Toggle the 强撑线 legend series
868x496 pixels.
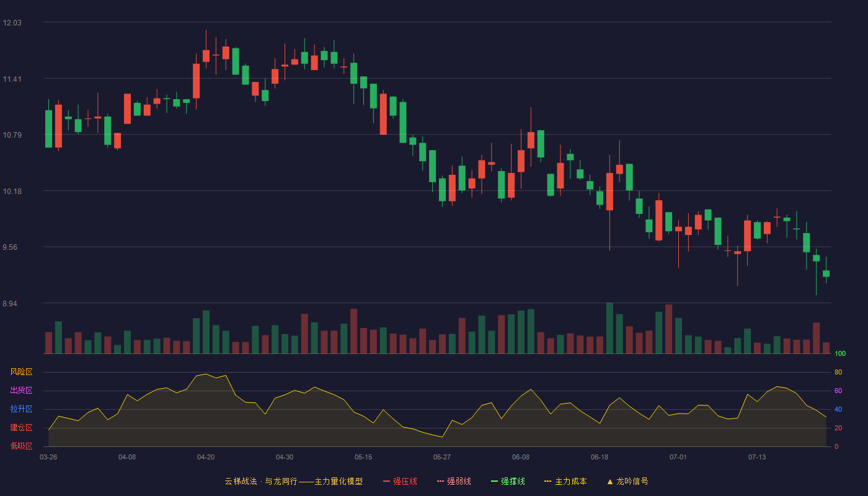point(508,481)
